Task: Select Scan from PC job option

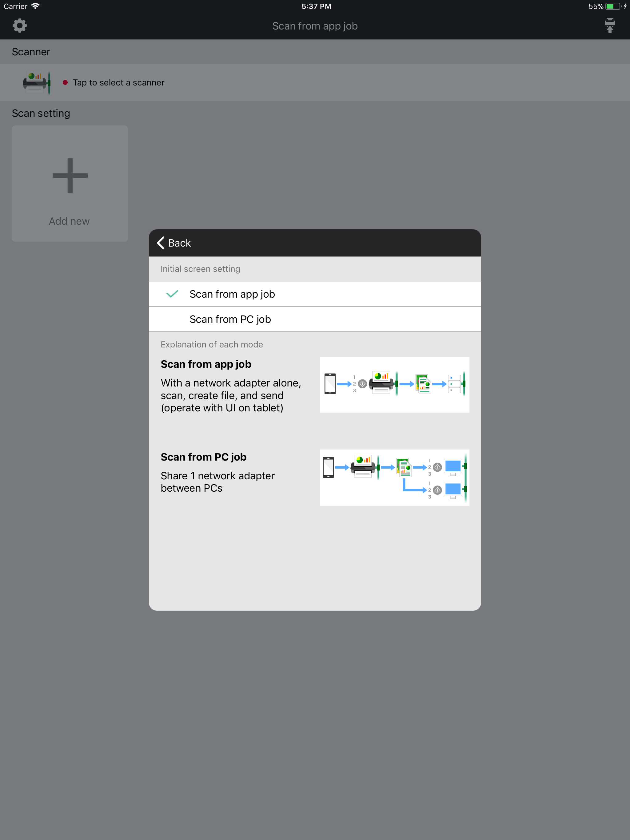Action: [230, 319]
